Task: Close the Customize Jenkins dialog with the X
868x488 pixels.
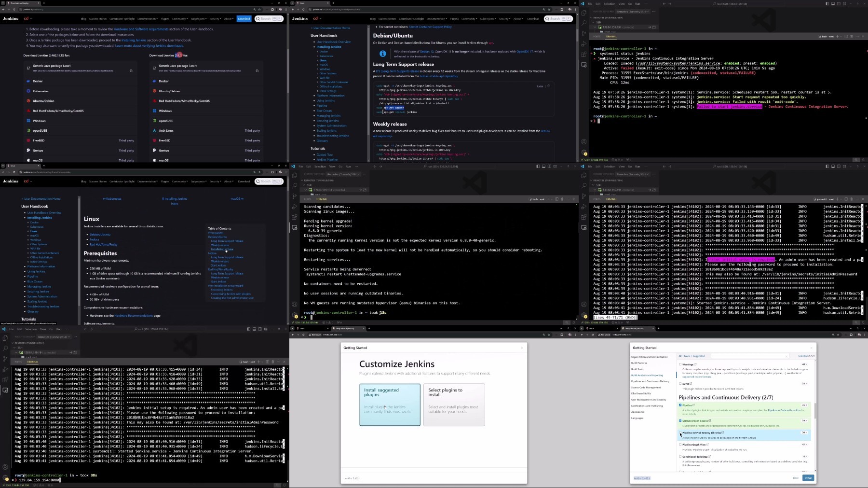Action: pyautogui.click(x=522, y=348)
